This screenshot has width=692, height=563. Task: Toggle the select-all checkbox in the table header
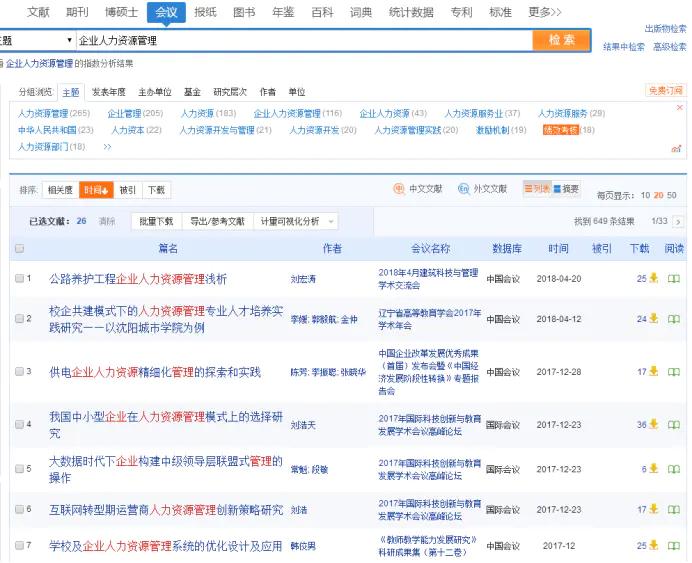click(19, 248)
